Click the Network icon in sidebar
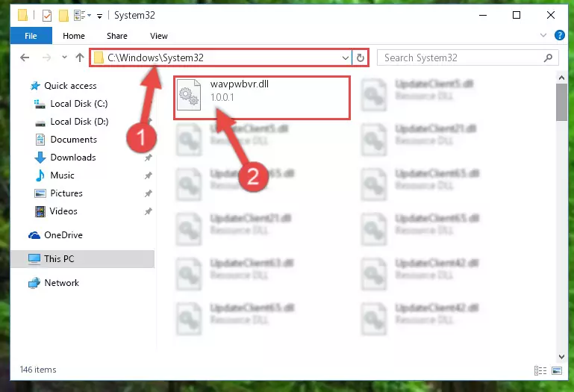574x392 pixels. pos(34,283)
